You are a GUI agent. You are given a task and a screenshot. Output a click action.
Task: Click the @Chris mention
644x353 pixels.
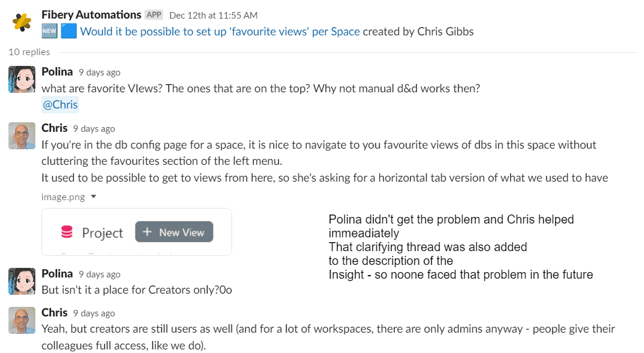(60, 105)
